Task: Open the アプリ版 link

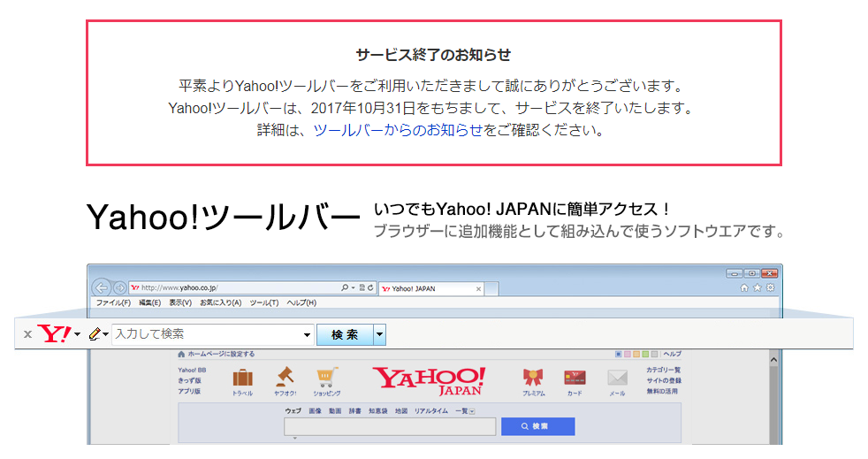Action: pyautogui.click(x=189, y=391)
